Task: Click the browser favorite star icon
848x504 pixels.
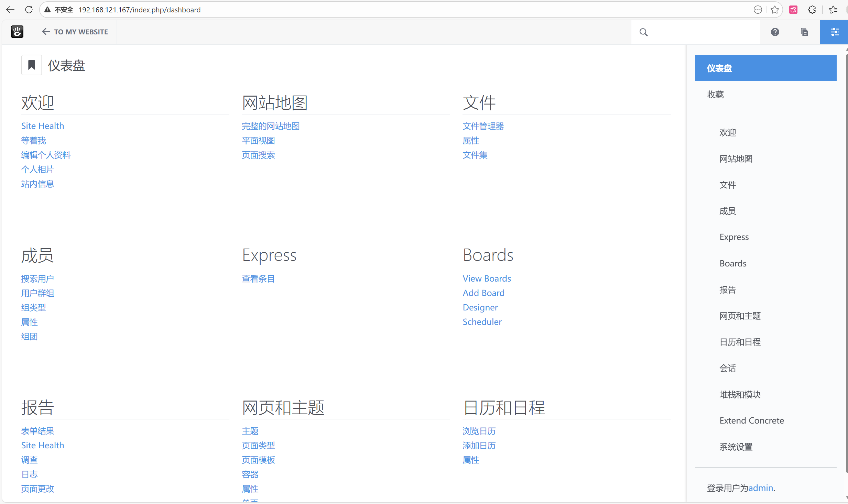Action: [774, 10]
